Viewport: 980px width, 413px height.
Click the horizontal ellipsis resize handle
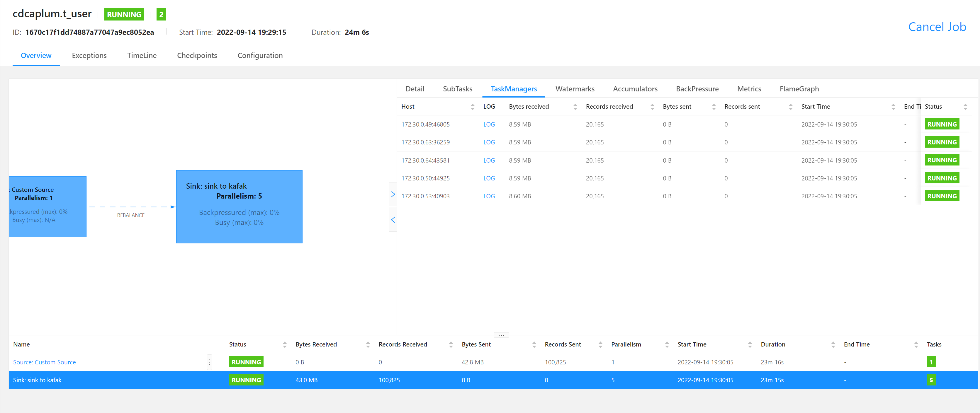pyautogui.click(x=501, y=335)
